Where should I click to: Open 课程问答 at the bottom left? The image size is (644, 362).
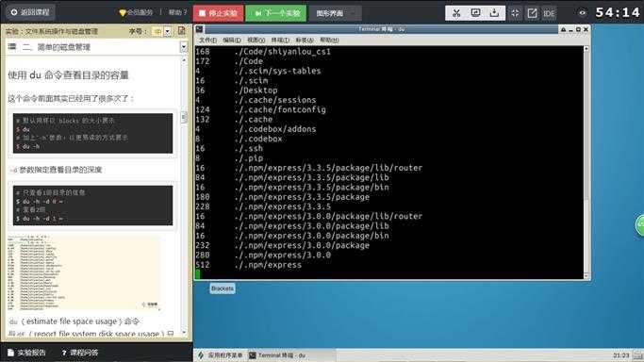tap(80, 353)
